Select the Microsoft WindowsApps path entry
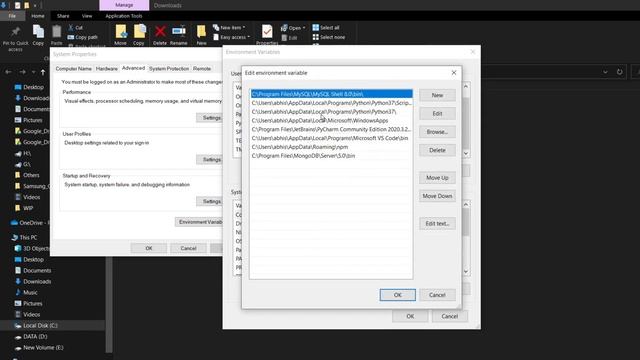The image size is (640, 360). pos(331,120)
